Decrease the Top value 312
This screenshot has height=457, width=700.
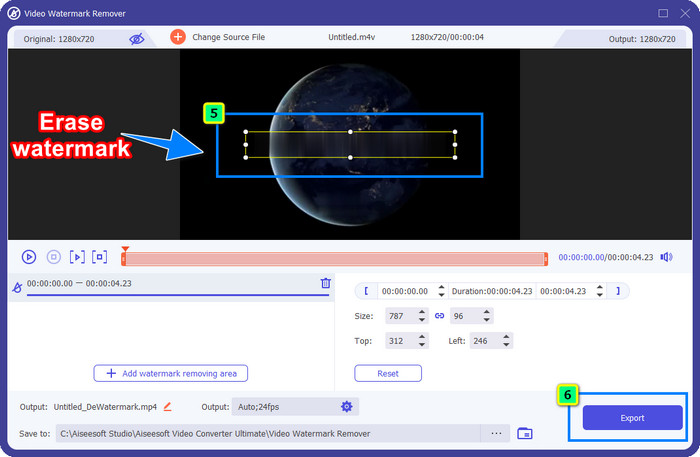(x=422, y=345)
